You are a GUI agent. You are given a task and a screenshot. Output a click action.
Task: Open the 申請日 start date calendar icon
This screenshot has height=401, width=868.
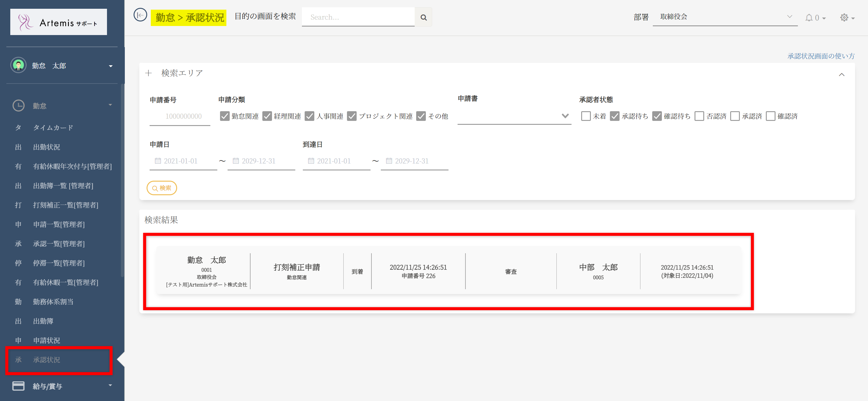[x=158, y=161]
